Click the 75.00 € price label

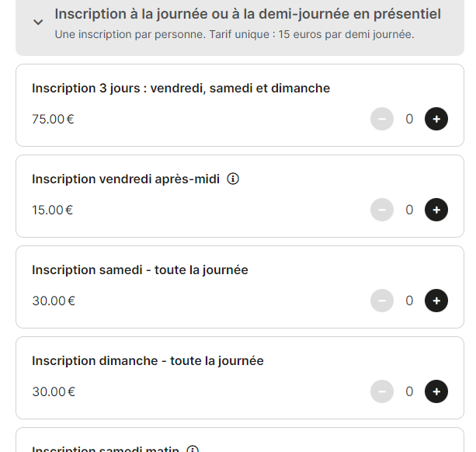[54, 119]
